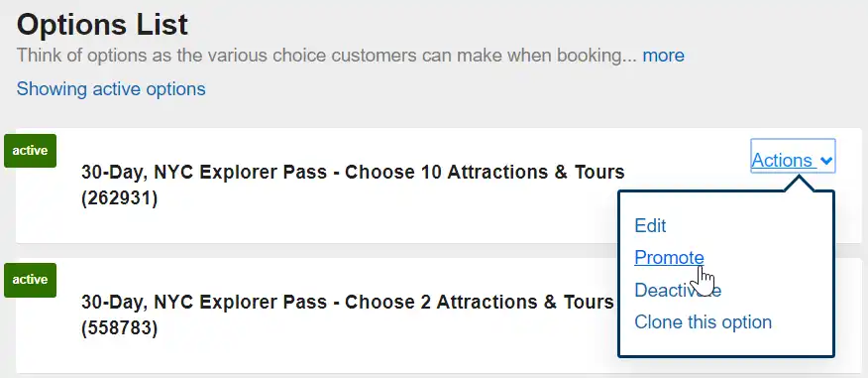Click the green active badge on 2 Attractions option
This screenshot has height=378, width=868.
(x=30, y=280)
